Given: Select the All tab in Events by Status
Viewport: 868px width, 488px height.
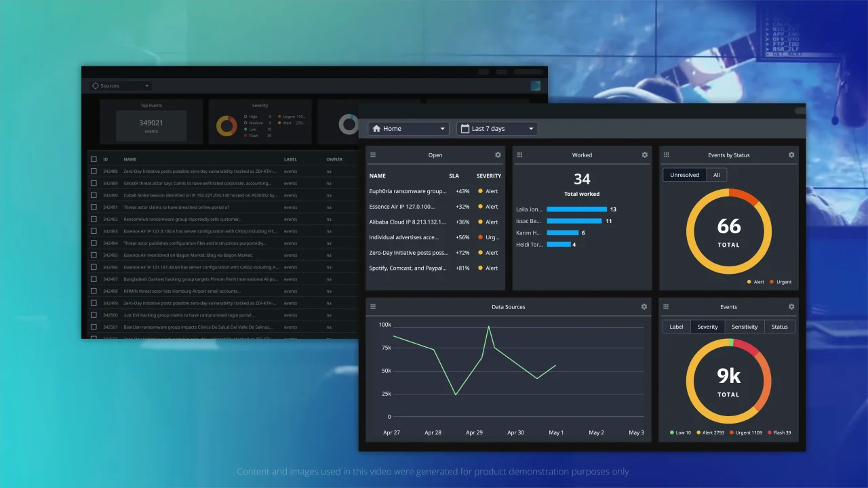Looking at the screenshot, I should pyautogui.click(x=716, y=175).
